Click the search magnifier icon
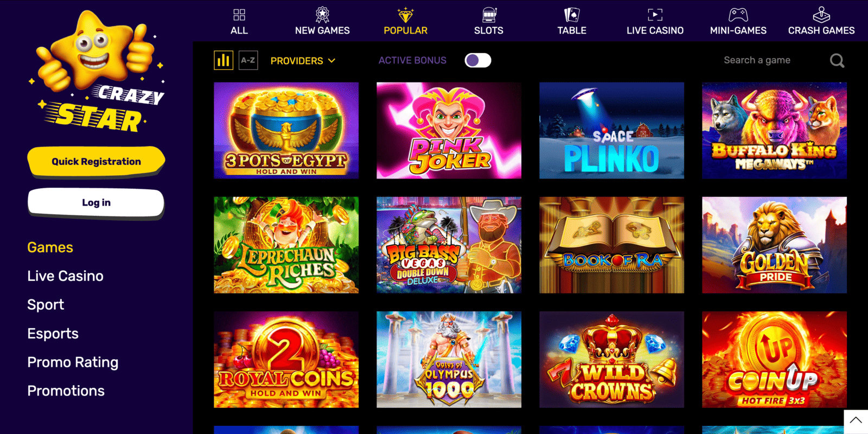 (x=837, y=60)
